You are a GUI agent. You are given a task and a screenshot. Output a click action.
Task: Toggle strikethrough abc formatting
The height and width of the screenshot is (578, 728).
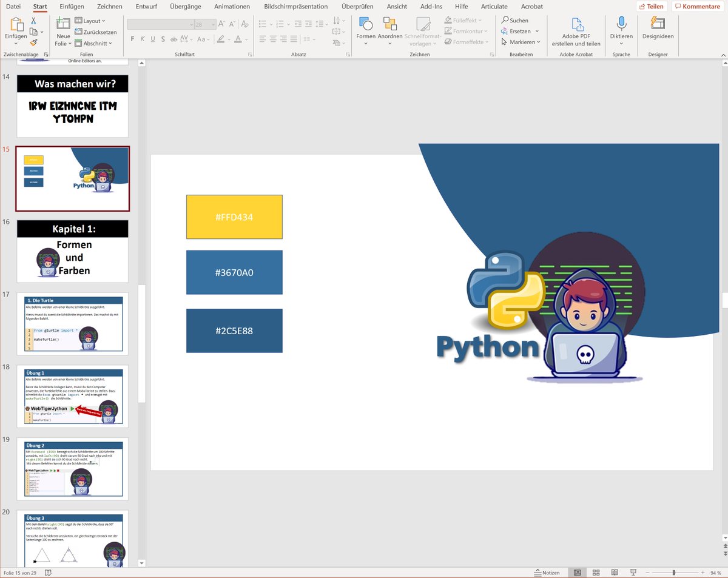[x=173, y=39]
